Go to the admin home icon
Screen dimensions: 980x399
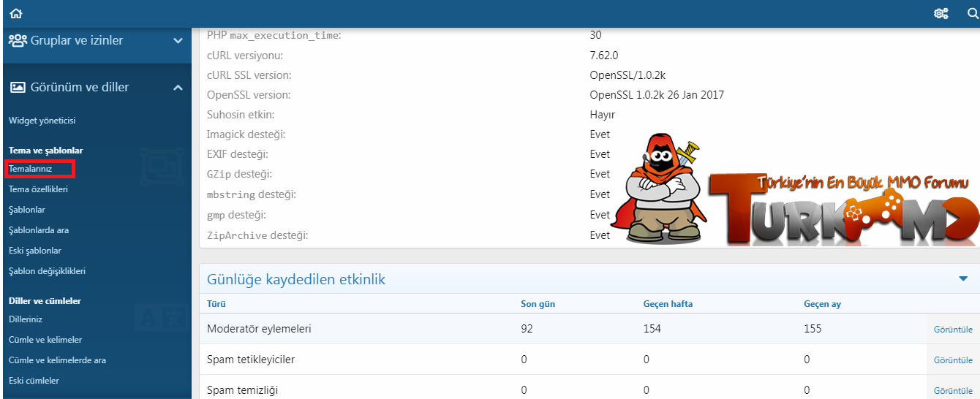pyautogui.click(x=16, y=13)
